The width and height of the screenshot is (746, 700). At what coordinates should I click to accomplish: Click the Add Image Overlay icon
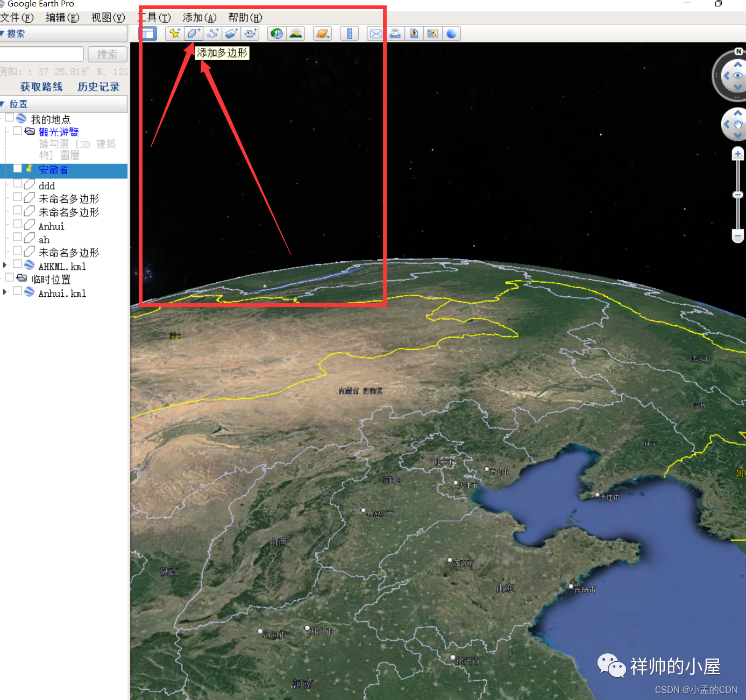[231, 34]
